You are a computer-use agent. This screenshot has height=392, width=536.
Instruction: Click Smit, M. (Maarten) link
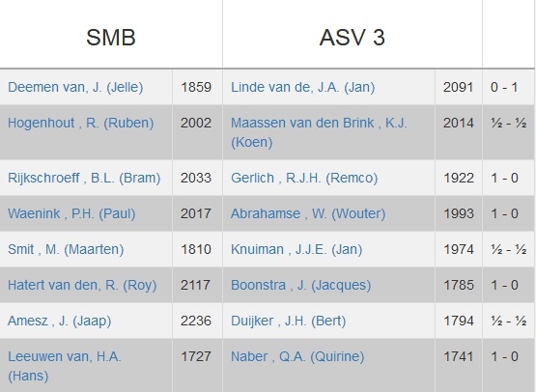coord(66,249)
